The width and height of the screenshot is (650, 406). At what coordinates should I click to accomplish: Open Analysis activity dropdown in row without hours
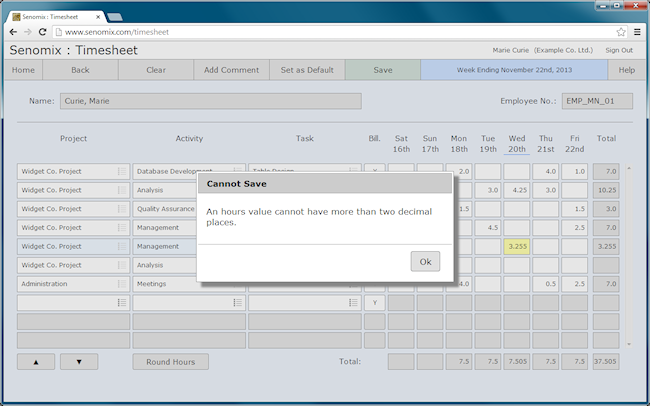[x=165, y=265]
